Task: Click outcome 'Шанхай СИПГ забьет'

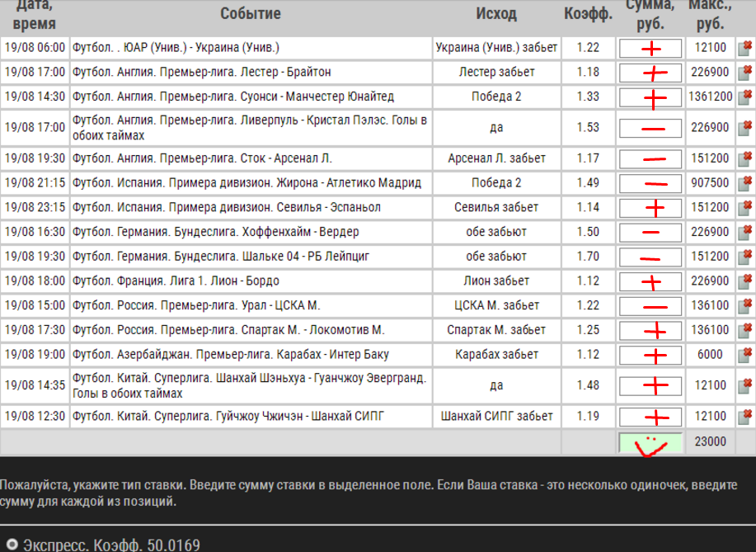Action: tap(496, 417)
